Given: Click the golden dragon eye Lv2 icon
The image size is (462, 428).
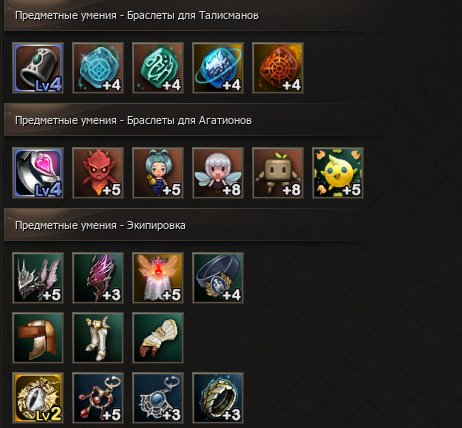Looking at the screenshot, I should tap(38, 398).
